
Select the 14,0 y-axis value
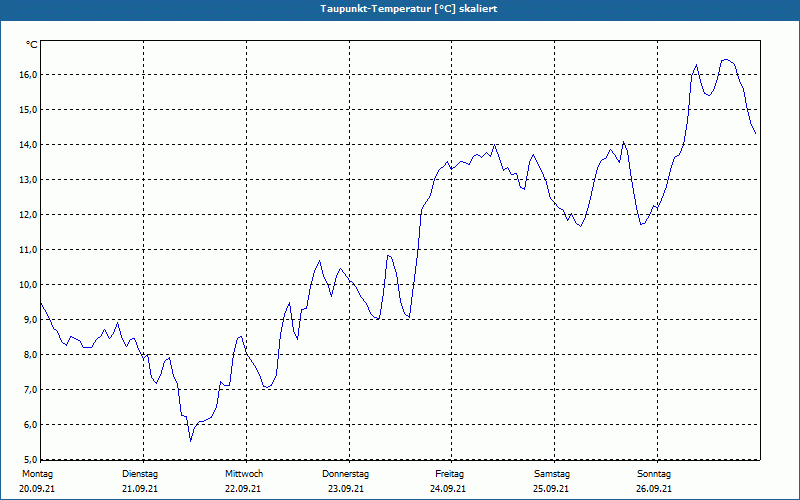(29, 145)
